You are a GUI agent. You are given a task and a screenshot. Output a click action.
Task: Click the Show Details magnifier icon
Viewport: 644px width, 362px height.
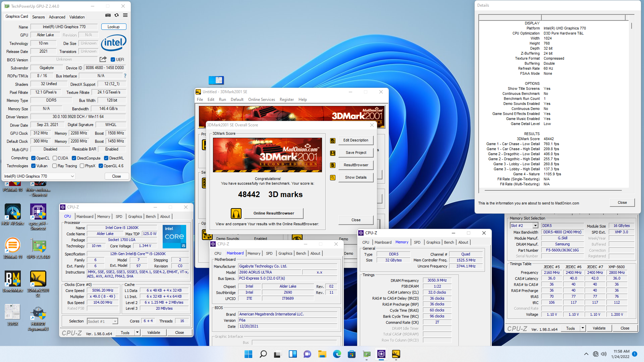coord(333,178)
